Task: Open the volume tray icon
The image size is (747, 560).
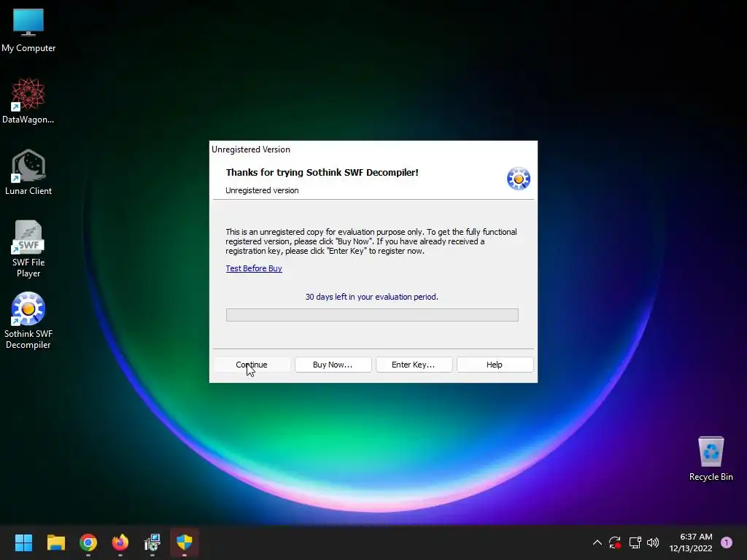Action: [653, 542]
